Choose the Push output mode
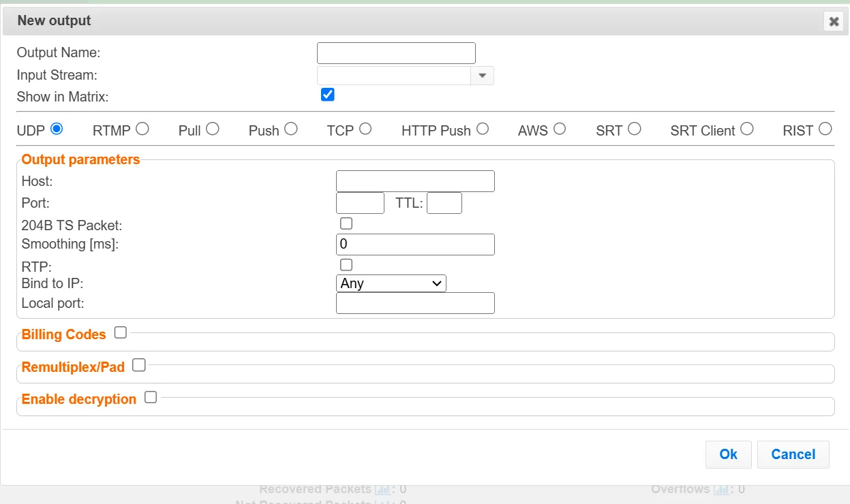Screen dimensions: 850x504 tap(291, 129)
